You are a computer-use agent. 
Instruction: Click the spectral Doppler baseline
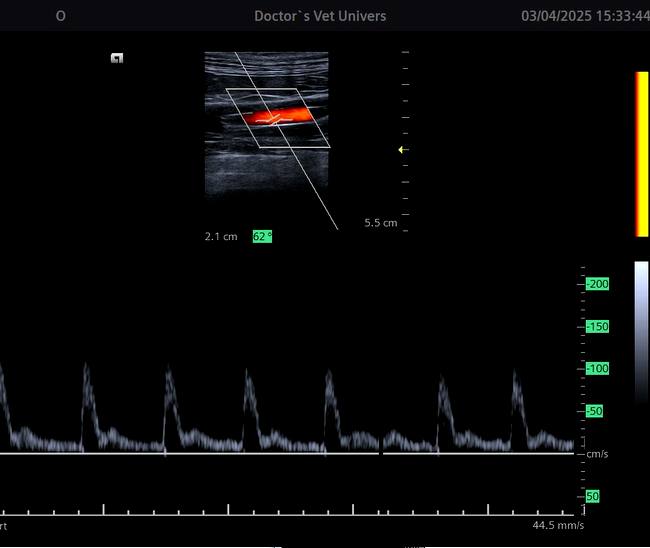click(x=290, y=454)
